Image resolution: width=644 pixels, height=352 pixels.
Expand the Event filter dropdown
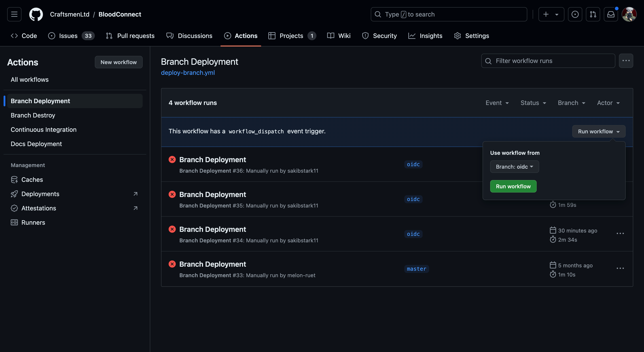[497, 103]
